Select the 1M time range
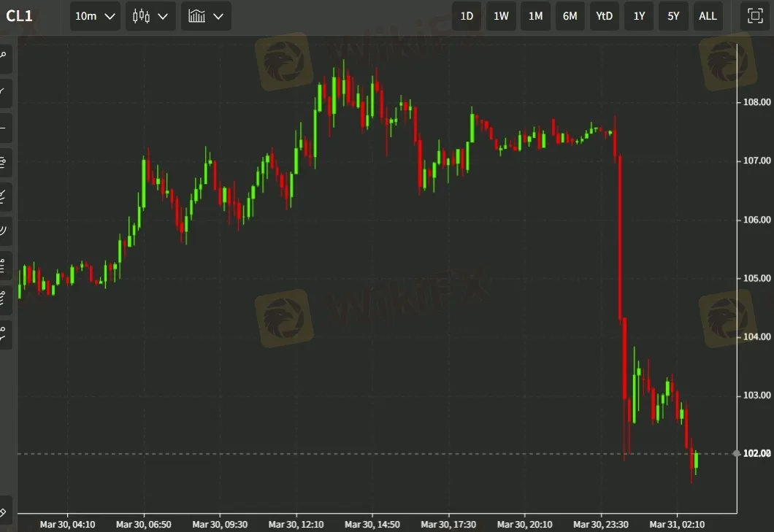Screen dimensions: 774x532 tap(535, 16)
